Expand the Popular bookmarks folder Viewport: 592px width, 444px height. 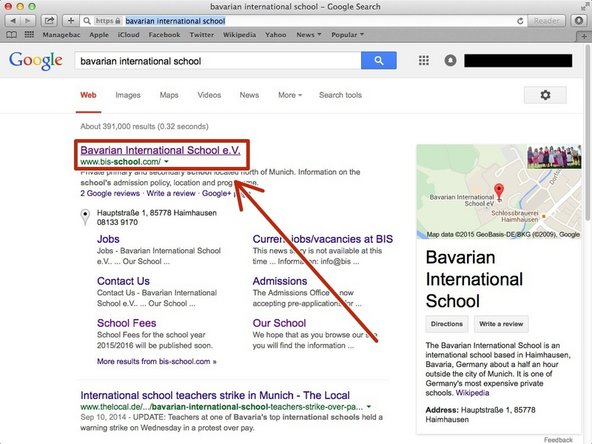point(347,35)
